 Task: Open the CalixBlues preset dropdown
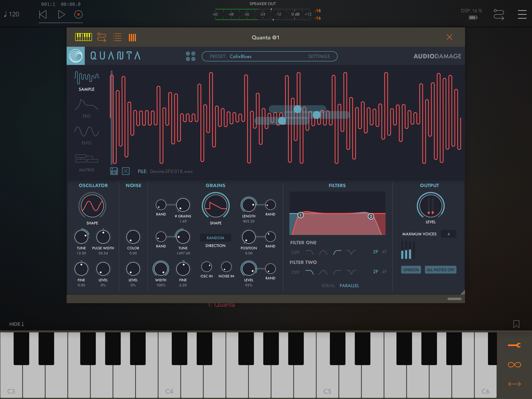[x=240, y=56]
